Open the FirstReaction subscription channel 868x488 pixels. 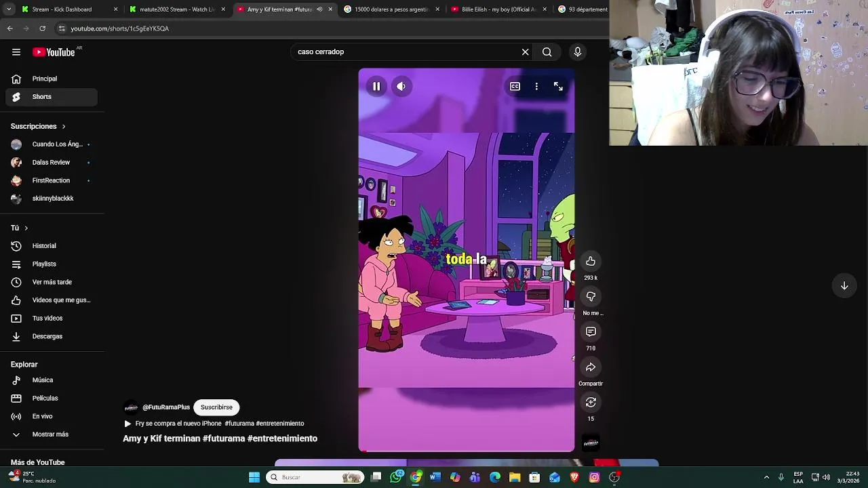click(x=52, y=180)
